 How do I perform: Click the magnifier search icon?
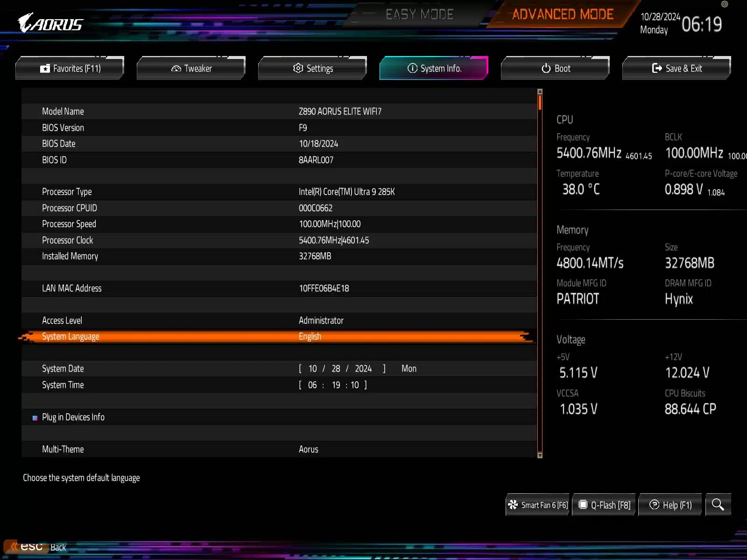(x=718, y=504)
